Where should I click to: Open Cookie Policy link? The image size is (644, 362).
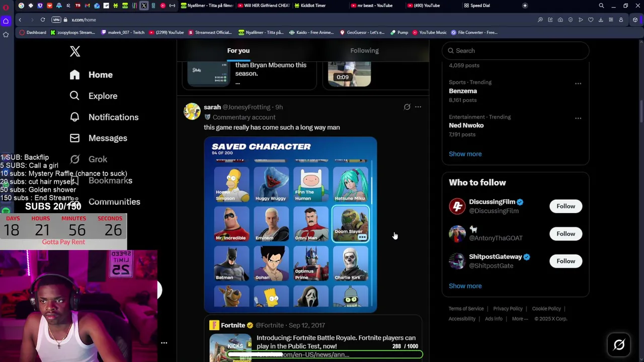coord(546,309)
